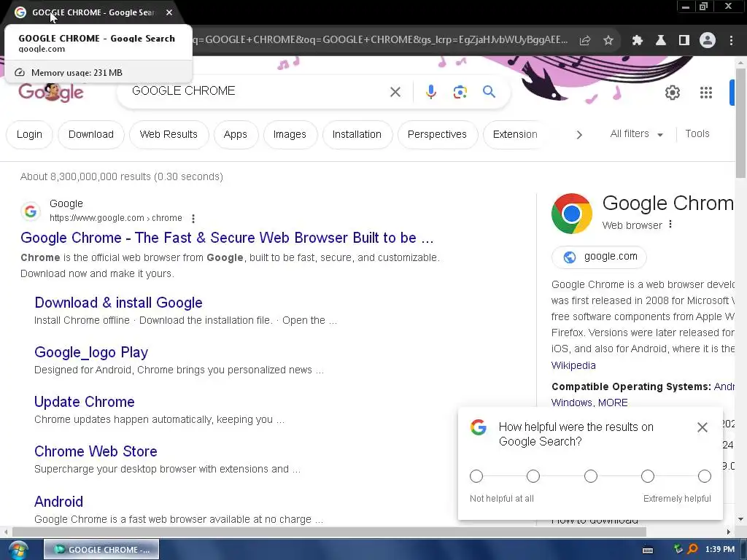Click the 1:39 PM clock
The image size is (747, 560).
point(720,549)
